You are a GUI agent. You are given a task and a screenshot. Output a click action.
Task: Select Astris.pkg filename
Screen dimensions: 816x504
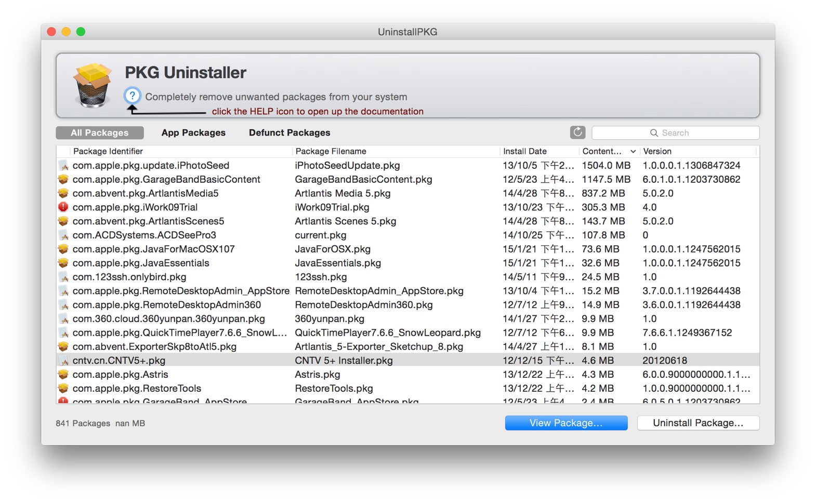click(317, 375)
